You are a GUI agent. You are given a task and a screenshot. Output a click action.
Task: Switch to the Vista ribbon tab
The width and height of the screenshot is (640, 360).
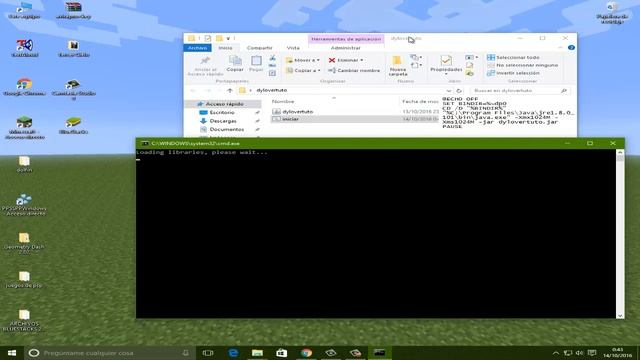click(293, 48)
